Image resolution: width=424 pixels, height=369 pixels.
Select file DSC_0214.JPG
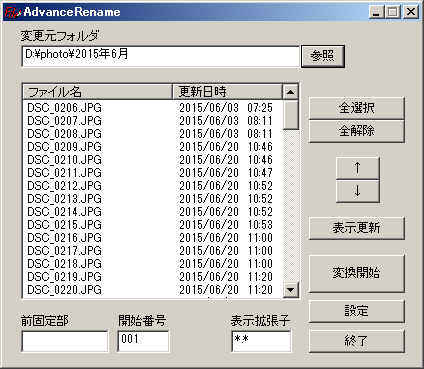coord(64,212)
